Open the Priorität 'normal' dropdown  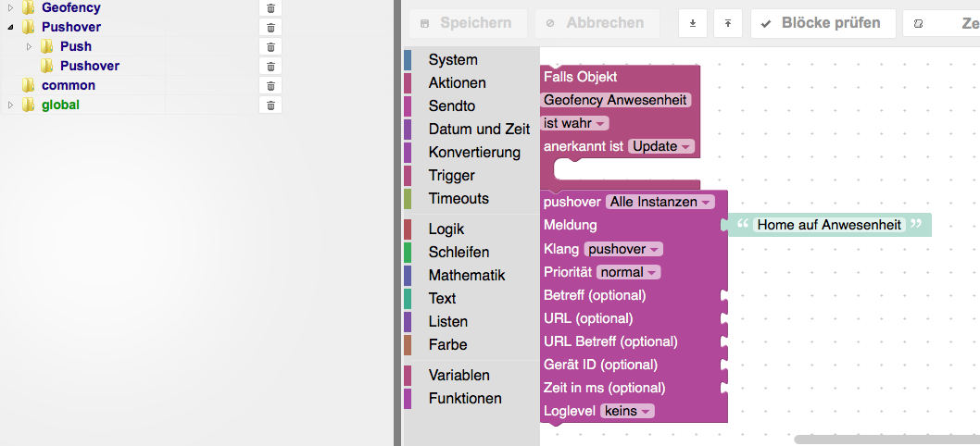628,272
